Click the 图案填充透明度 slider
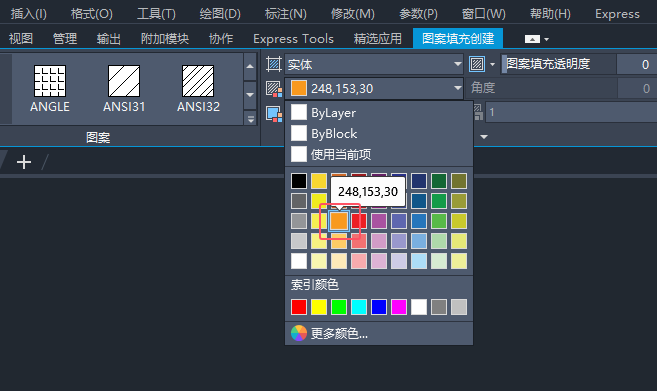This screenshot has height=391, width=657. (559, 64)
